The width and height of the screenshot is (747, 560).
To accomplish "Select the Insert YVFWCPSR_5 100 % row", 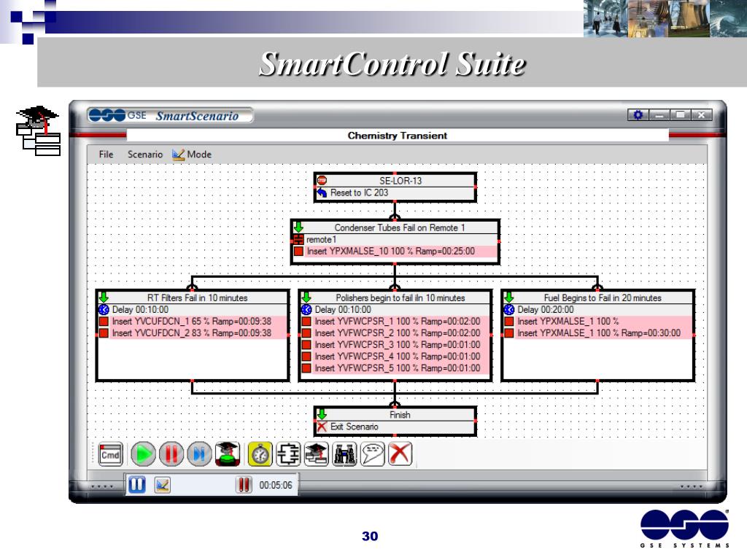I will 395,368.
